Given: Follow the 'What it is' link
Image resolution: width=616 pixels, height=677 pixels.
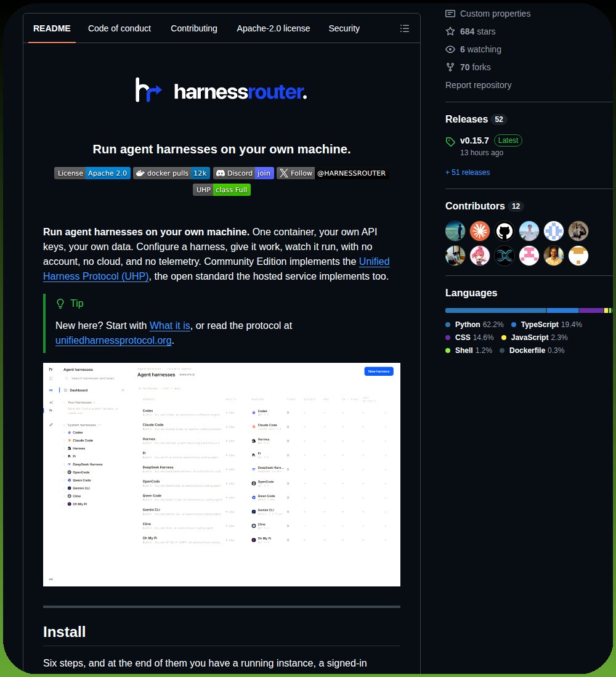Looking at the screenshot, I should (169, 325).
